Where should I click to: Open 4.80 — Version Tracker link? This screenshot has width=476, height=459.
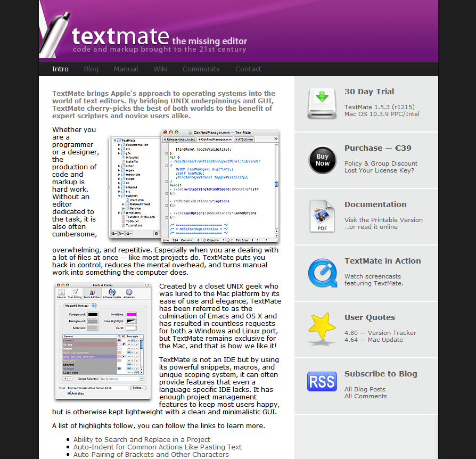pyautogui.click(x=380, y=333)
